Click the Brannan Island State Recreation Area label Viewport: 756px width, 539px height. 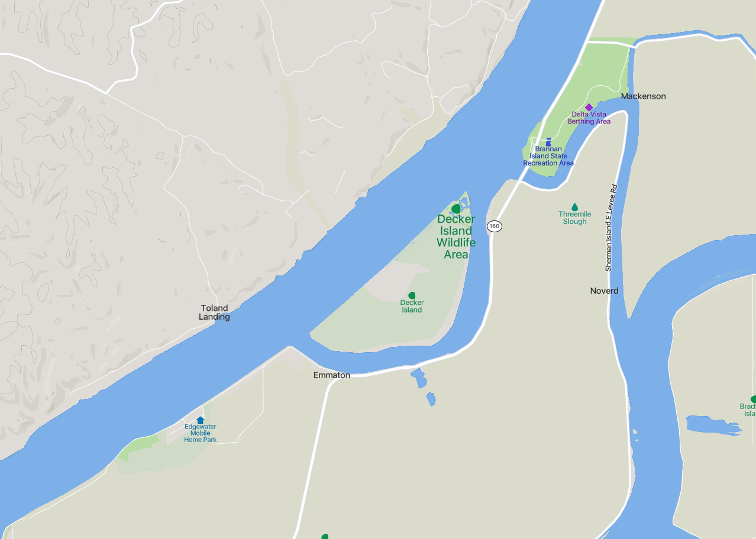[x=548, y=156]
